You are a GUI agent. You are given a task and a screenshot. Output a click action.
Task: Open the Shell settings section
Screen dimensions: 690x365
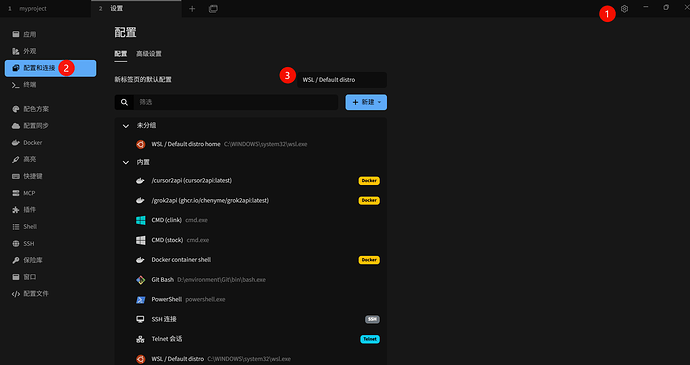(x=51, y=226)
